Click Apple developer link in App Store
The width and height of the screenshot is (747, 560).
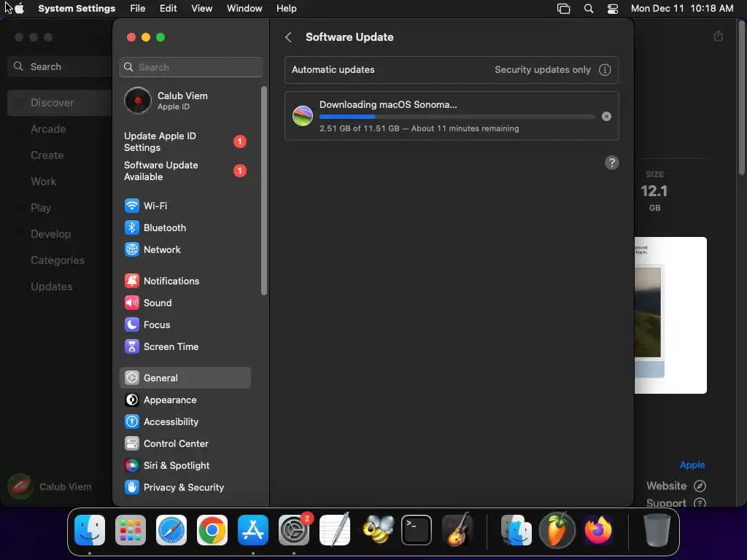[x=692, y=464]
